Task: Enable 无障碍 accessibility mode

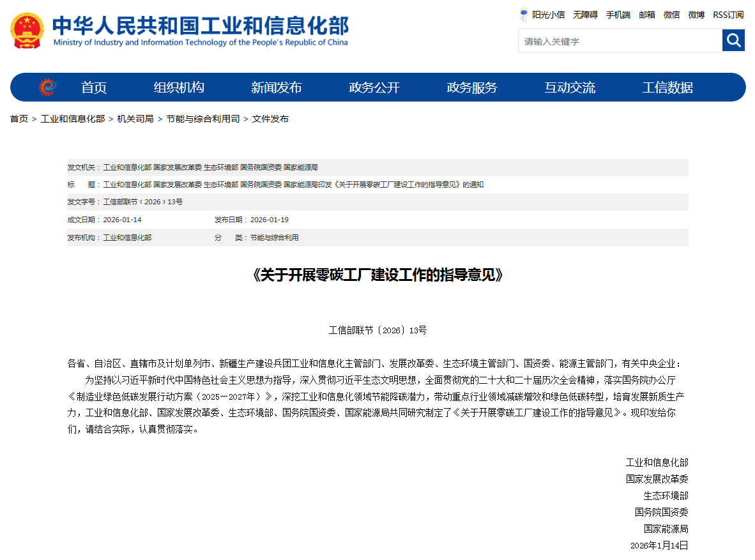Action: 584,15
